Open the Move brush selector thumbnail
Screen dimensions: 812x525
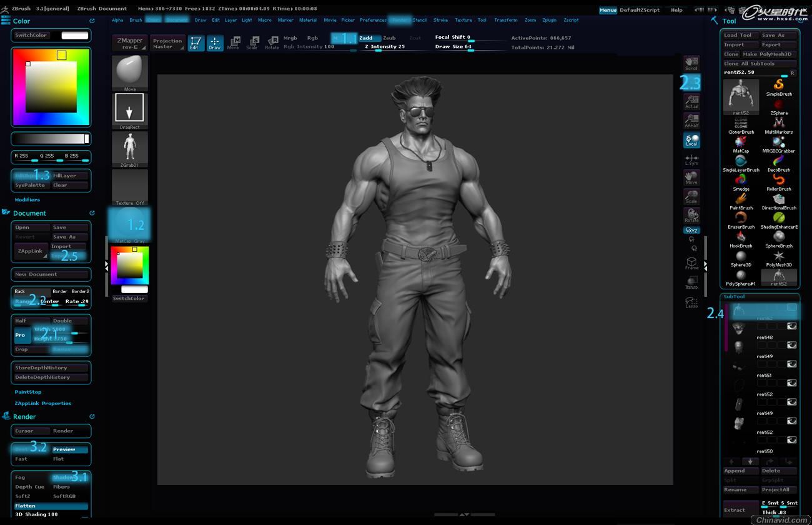click(130, 73)
